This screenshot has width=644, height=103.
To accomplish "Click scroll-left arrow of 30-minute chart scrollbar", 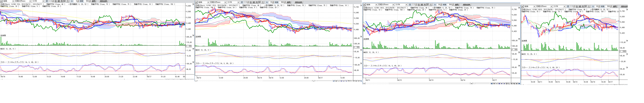I will [364, 84].
